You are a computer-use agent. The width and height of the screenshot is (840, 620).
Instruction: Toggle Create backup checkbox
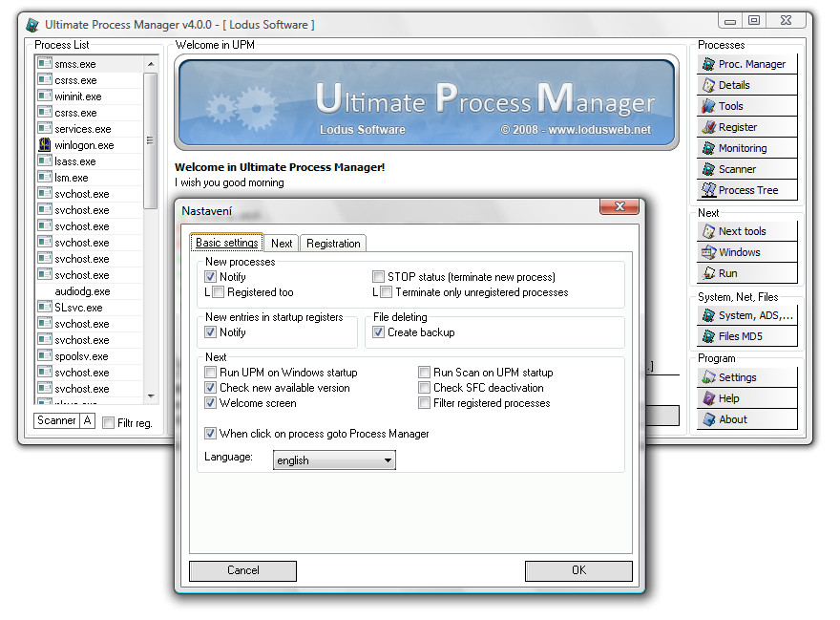pyautogui.click(x=379, y=332)
